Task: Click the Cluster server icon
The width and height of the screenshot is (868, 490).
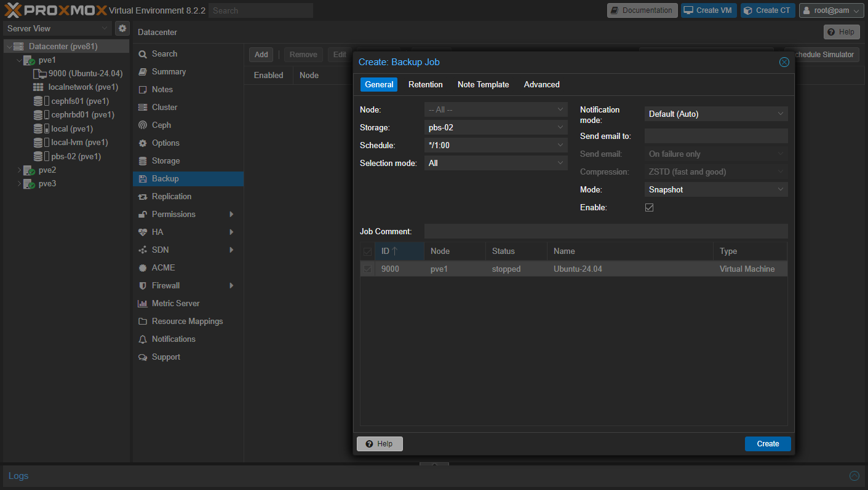Action: (x=143, y=108)
